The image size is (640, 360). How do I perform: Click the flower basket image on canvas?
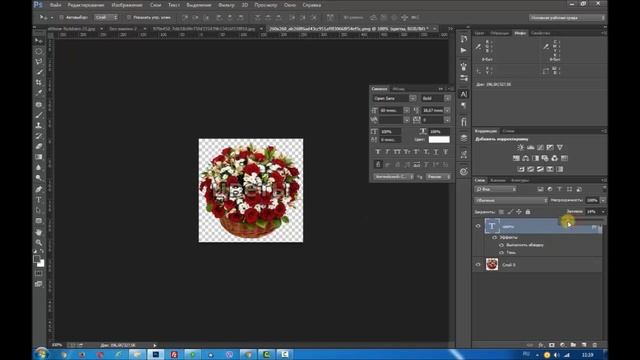pos(251,190)
